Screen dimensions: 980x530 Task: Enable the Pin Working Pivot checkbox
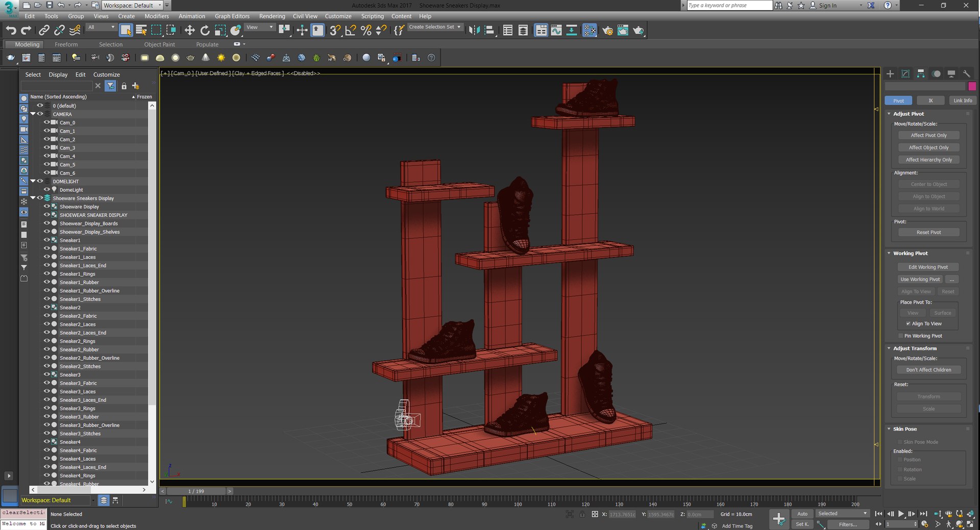tap(901, 336)
